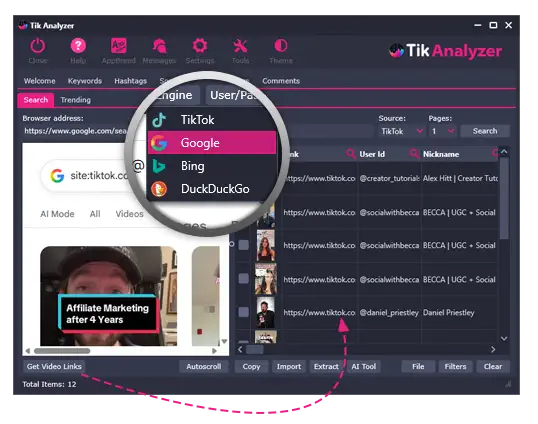538x424 pixels.
Task: Click the browser panel's scroll-right arrow
Action: (x=214, y=351)
